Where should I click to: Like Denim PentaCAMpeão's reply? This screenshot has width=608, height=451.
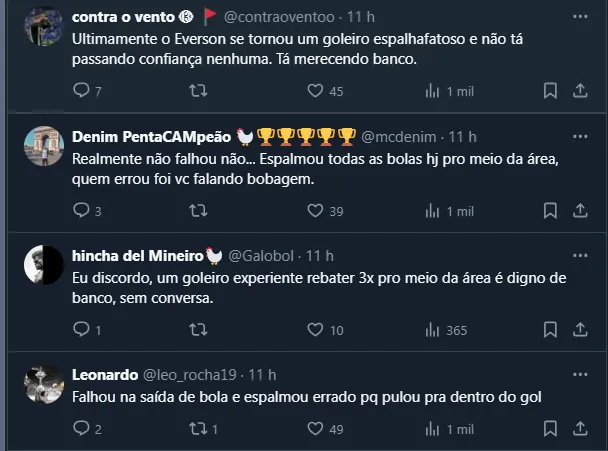click(x=315, y=210)
